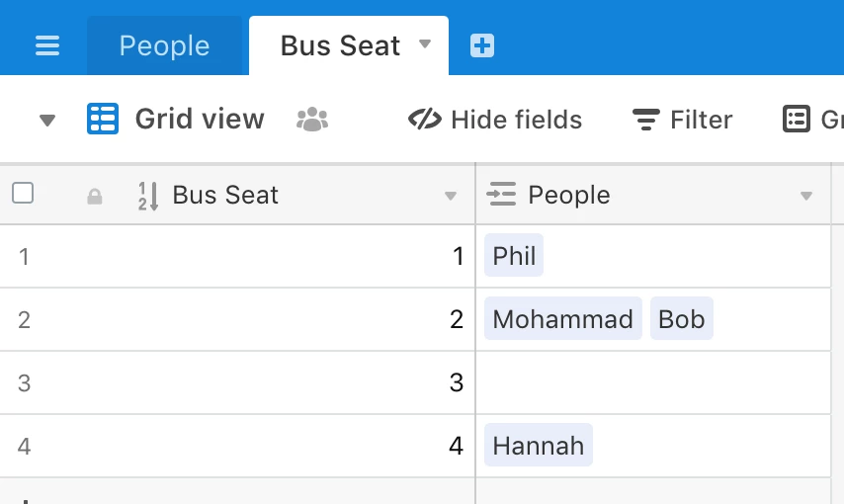Select the Bus Seat table tab

point(340,45)
